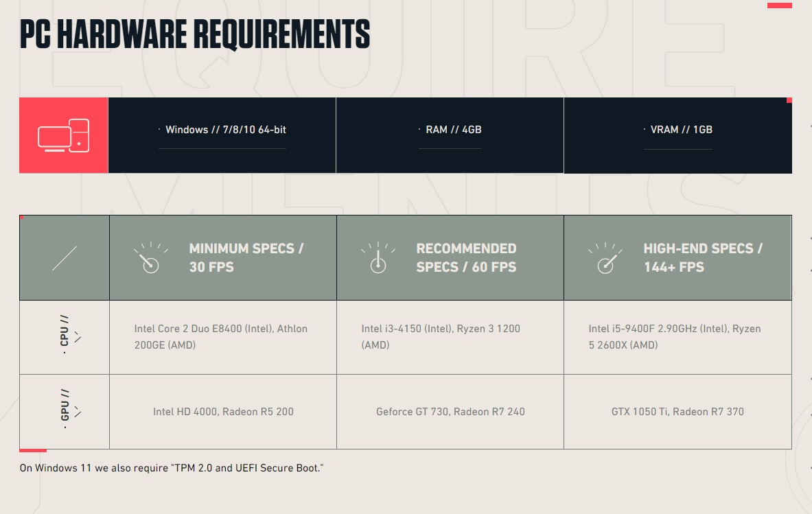Click the diagonal slash icon in table corner
The height and width of the screenshot is (514, 812).
pos(65,258)
